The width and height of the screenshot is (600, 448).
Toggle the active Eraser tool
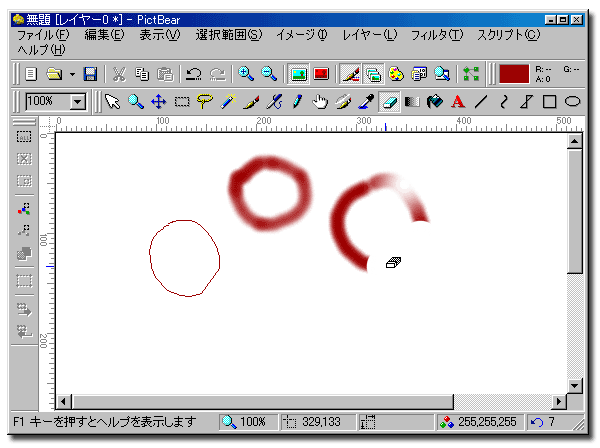click(x=389, y=102)
